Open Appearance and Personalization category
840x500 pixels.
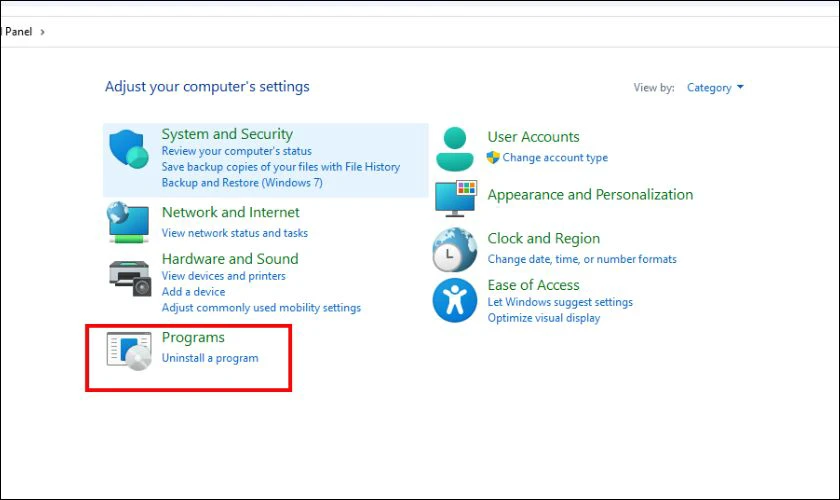pos(590,195)
